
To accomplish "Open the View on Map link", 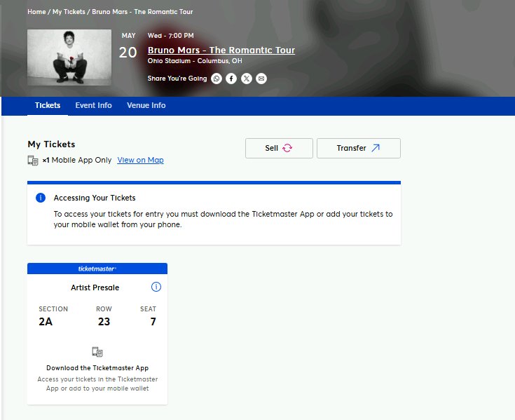I will (x=140, y=160).
